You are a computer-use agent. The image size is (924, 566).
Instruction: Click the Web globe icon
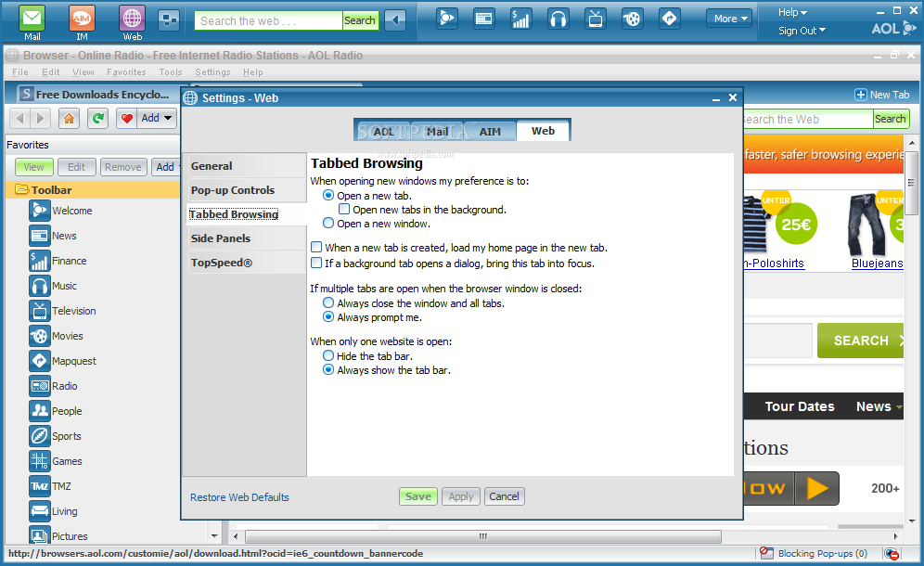click(132, 22)
